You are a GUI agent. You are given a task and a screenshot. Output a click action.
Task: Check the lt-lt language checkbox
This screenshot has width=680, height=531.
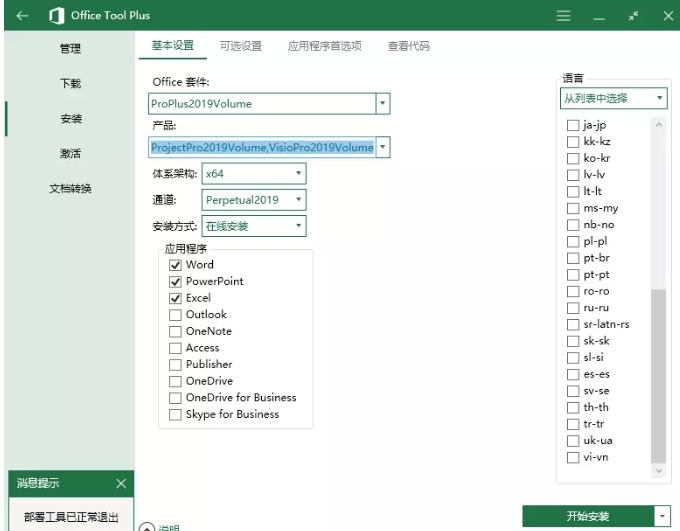tap(573, 192)
